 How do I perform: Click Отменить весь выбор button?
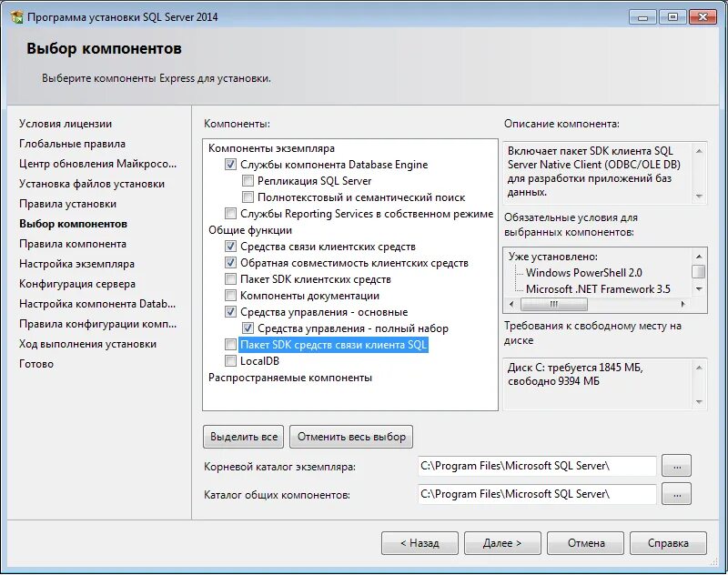pos(351,437)
